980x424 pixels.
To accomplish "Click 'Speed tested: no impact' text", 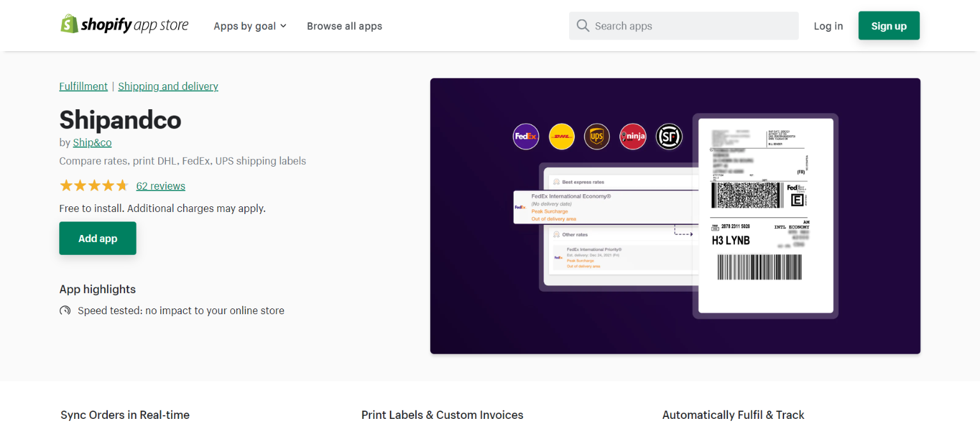I will point(181,311).
